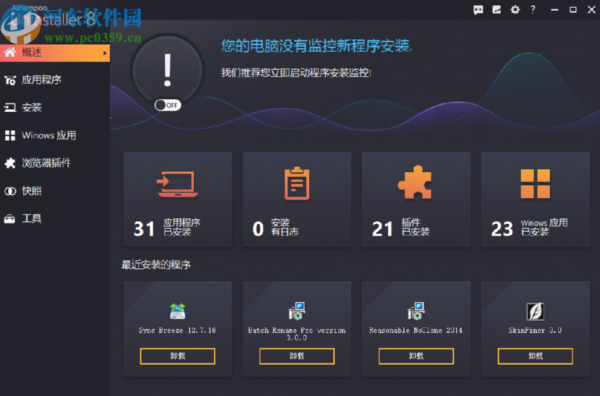Open the 23 Winows 应用已安装 tile
The height and width of the screenshot is (396, 600).
pos(535,199)
